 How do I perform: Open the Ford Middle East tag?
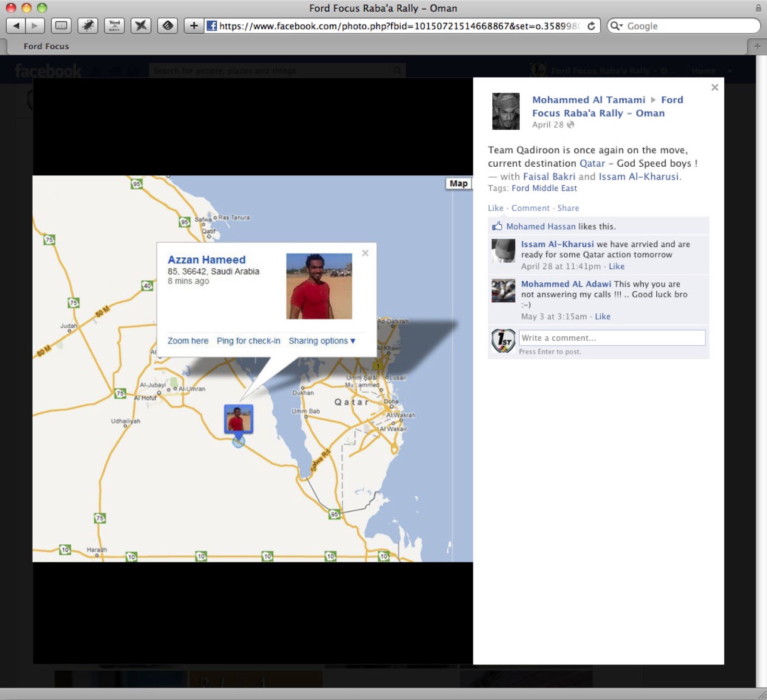coord(544,188)
